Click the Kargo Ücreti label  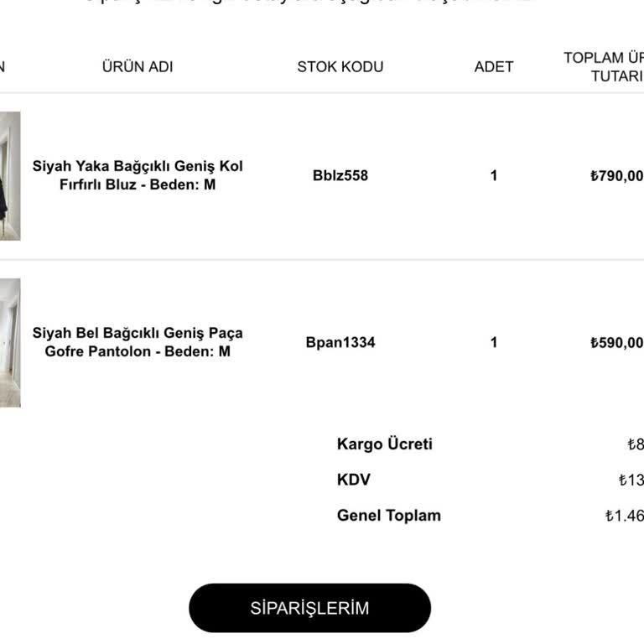pos(385,444)
